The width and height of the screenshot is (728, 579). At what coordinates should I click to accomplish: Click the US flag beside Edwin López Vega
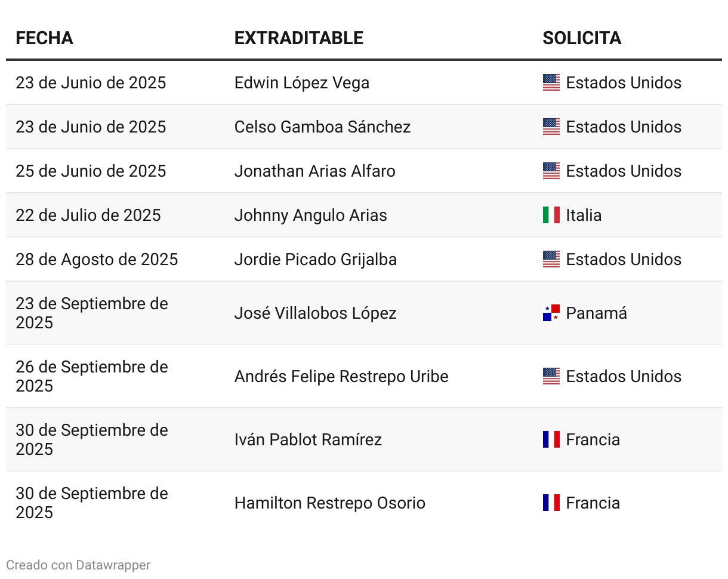coord(551,82)
